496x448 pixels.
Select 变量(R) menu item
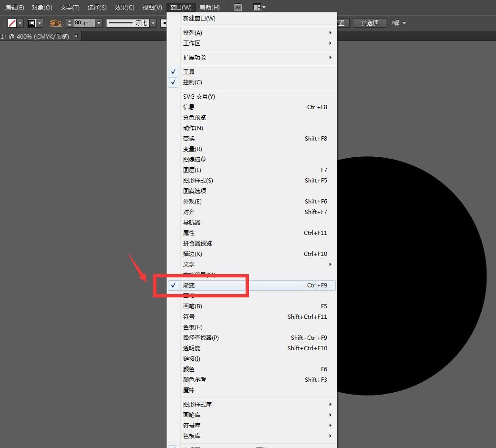[x=251, y=149]
